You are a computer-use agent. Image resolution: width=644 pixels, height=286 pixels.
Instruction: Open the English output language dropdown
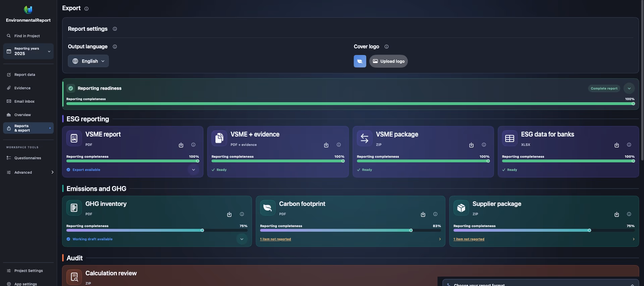coord(88,61)
